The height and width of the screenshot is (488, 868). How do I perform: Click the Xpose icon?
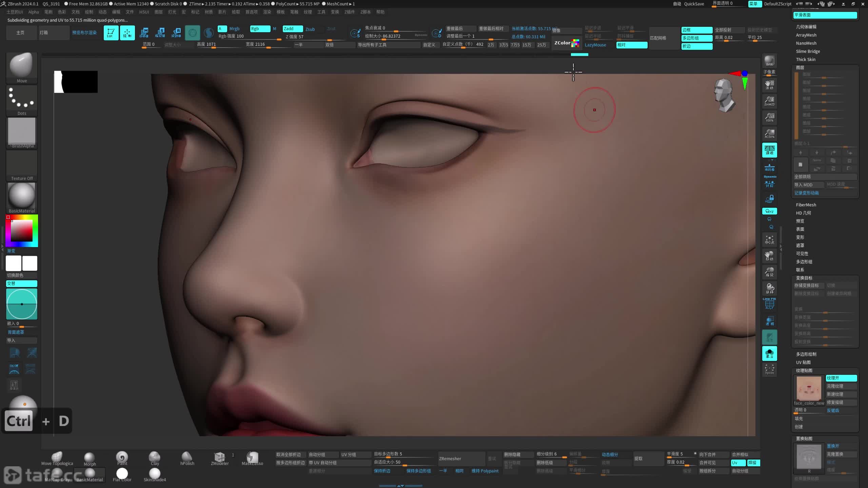(x=769, y=370)
